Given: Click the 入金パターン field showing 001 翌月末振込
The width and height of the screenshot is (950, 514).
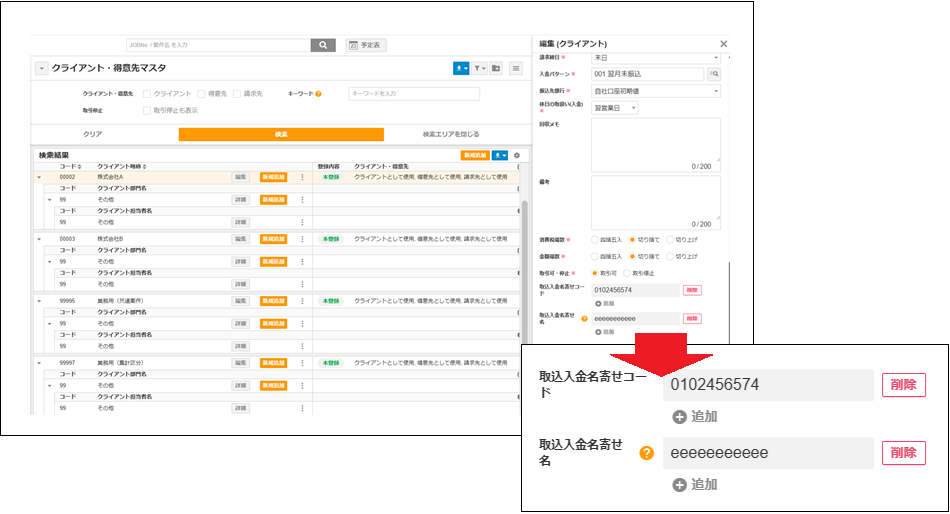Looking at the screenshot, I should 648,74.
